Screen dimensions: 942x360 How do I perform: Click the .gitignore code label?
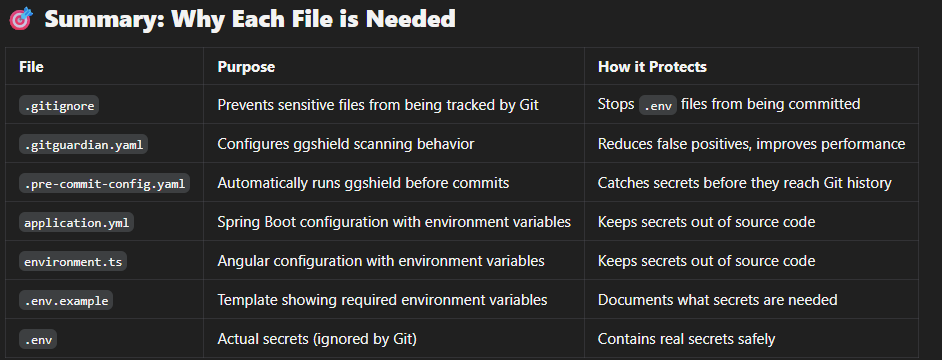tap(59, 105)
